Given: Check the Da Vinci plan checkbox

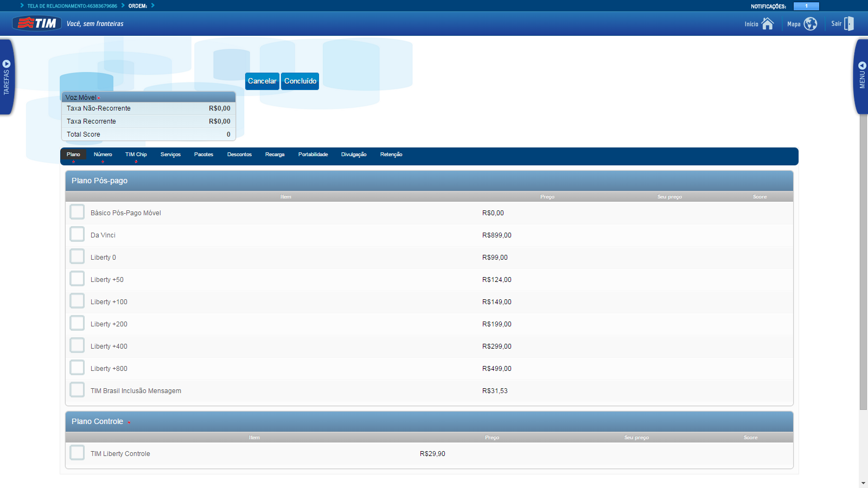Looking at the screenshot, I should pos(77,234).
